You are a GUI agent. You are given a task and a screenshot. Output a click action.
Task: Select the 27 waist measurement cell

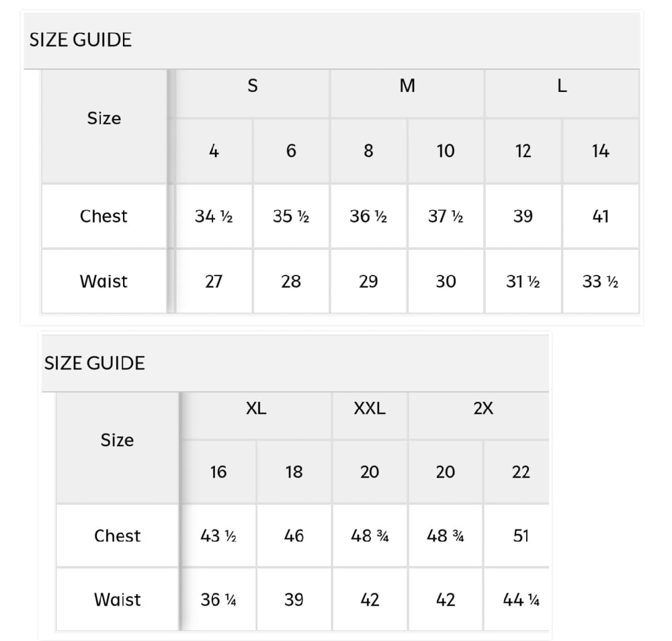(x=214, y=282)
